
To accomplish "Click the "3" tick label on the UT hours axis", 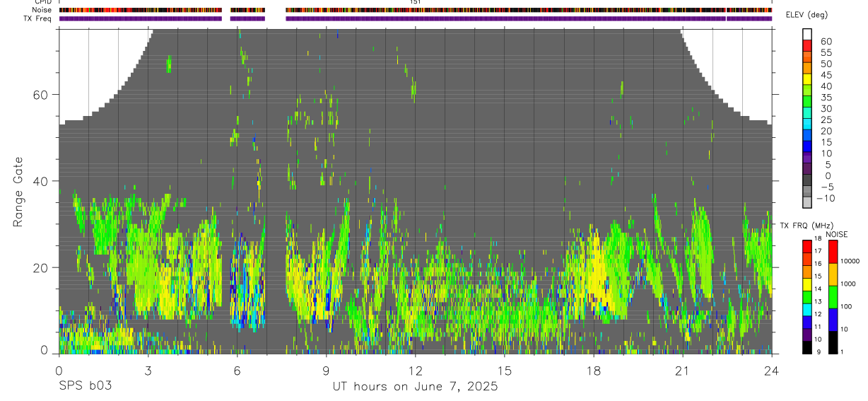I will (x=148, y=370).
